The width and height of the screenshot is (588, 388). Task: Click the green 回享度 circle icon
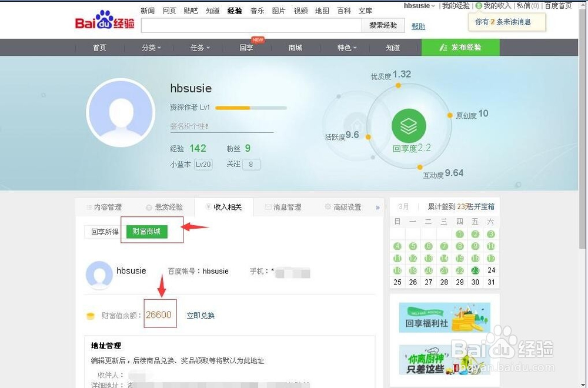pyautogui.click(x=409, y=125)
